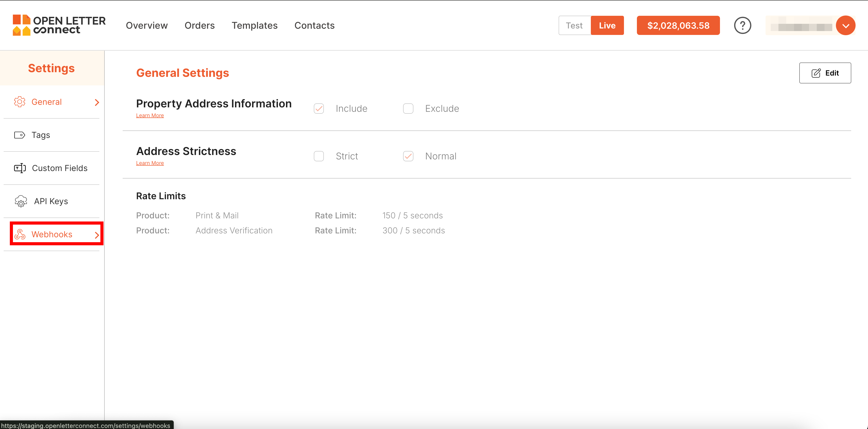Open the Templates menu item
868x429 pixels.
tap(254, 26)
